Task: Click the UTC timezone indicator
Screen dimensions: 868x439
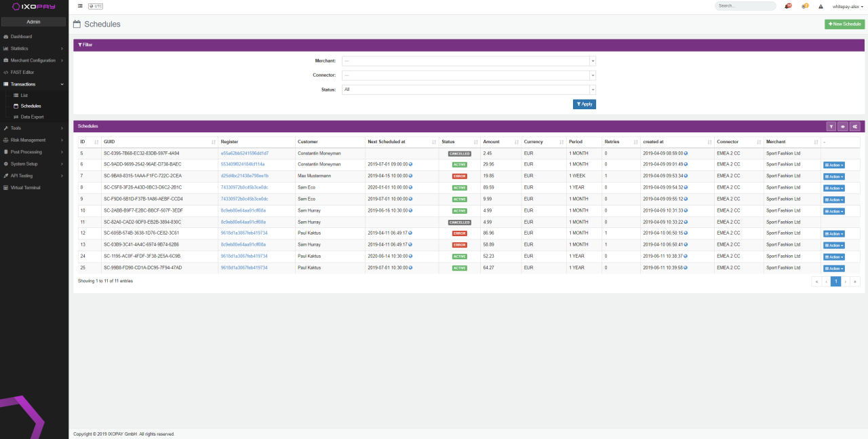Action: (96, 5)
